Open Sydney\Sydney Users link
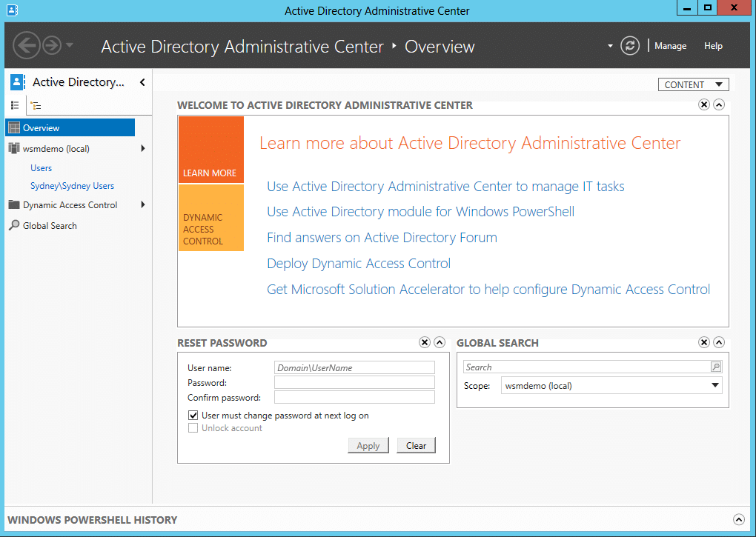This screenshot has height=537, width=756. pyautogui.click(x=73, y=186)
